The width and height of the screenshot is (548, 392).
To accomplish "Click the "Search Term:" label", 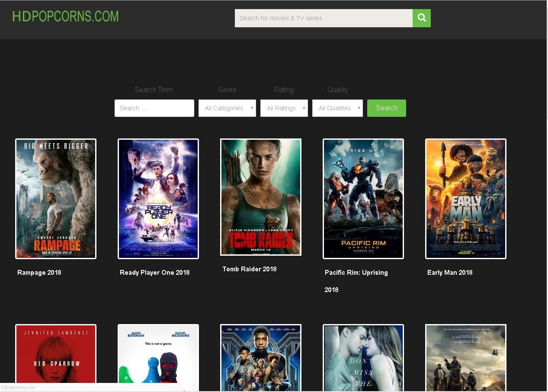I will point(154,90).
